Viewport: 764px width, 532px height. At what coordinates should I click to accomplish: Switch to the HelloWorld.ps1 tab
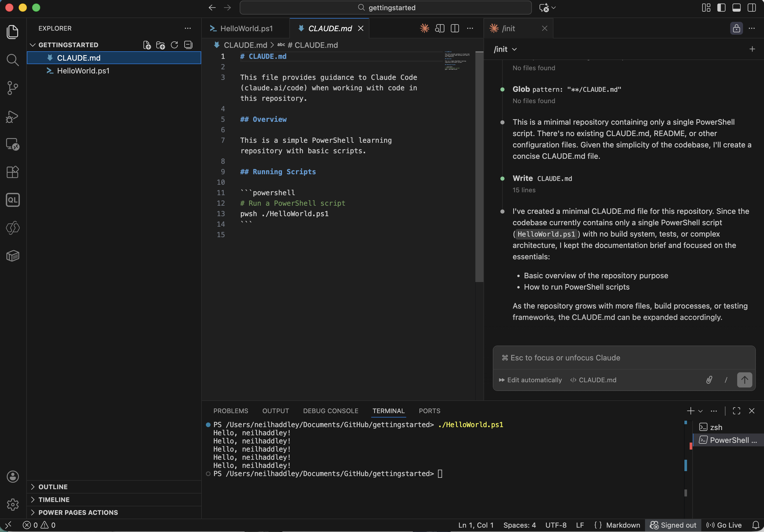[x=246, y=28]
